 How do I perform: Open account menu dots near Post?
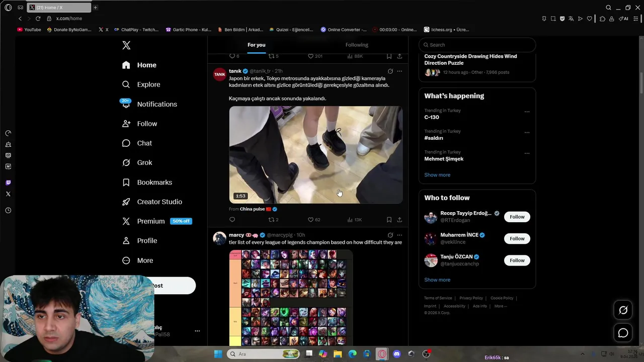[197, 331]
